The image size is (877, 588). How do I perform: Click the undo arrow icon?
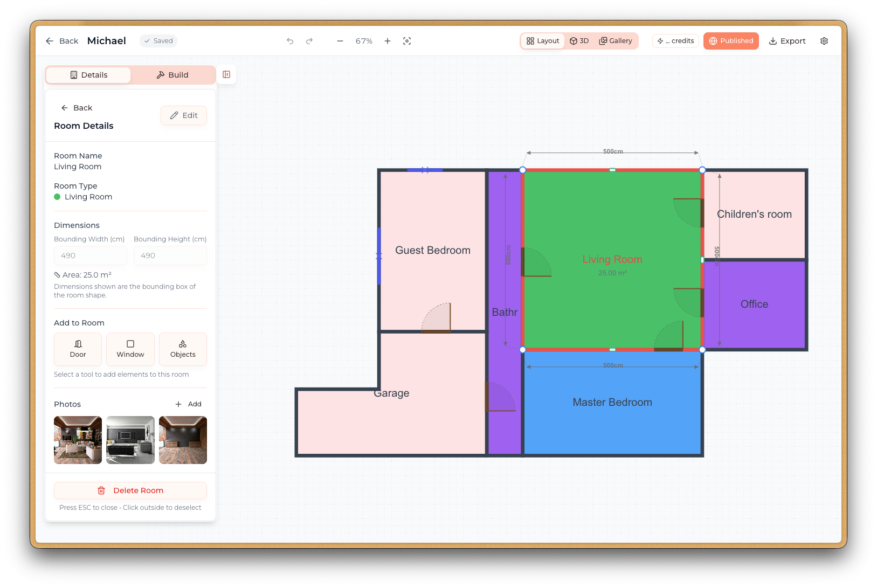[290, 40]
